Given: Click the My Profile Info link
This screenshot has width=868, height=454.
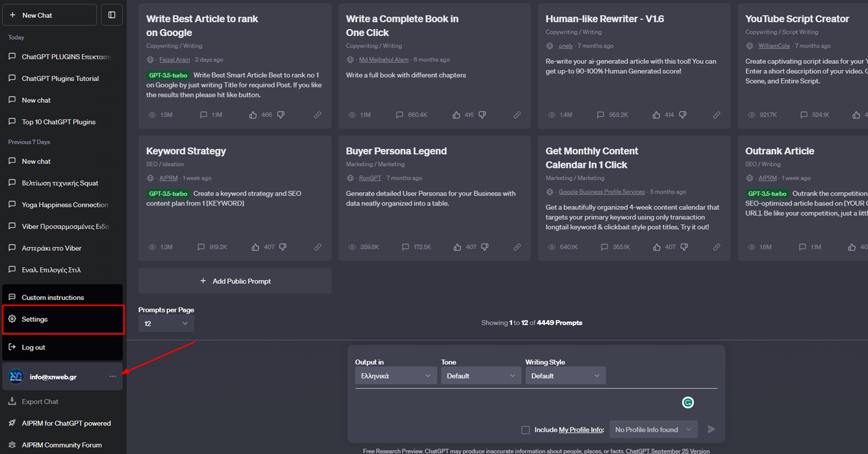Looking at the screenshot, I should [581, 430].
